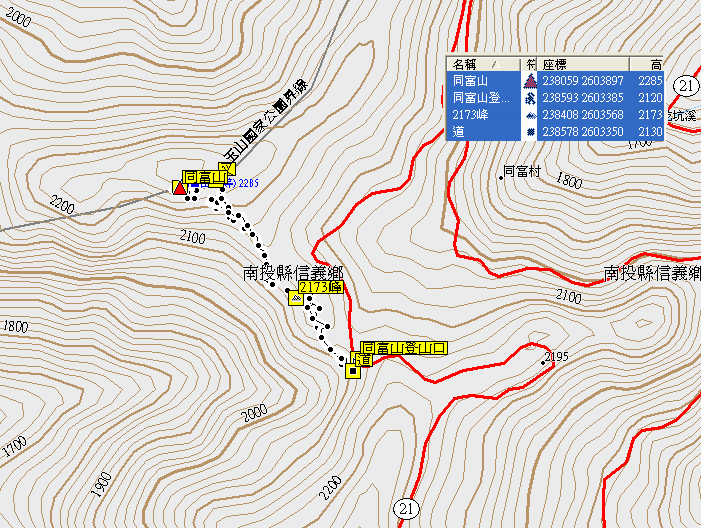Select the 道 entry in waypoint list
This screenshot has width=701, height=528.
point(458,132)
